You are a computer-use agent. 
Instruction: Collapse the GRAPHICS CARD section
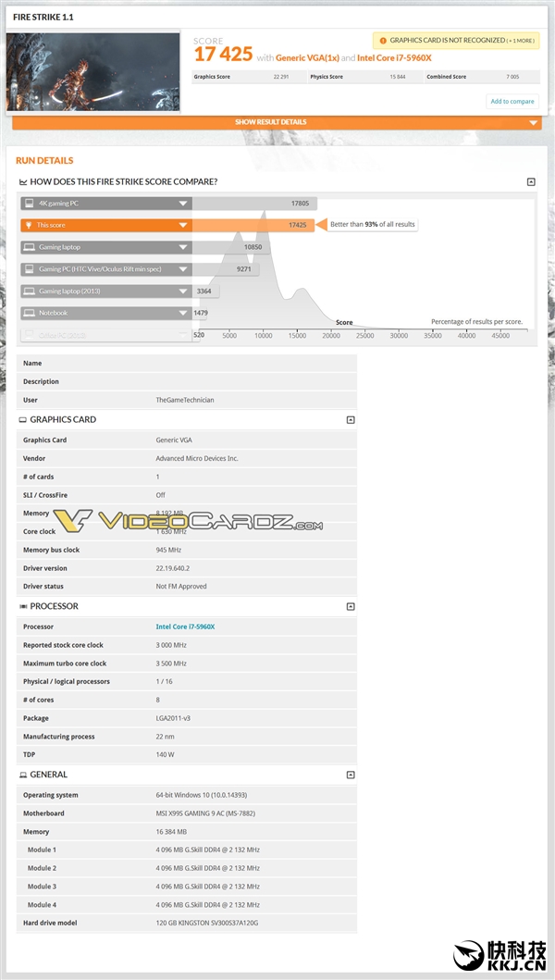(351, 420)
